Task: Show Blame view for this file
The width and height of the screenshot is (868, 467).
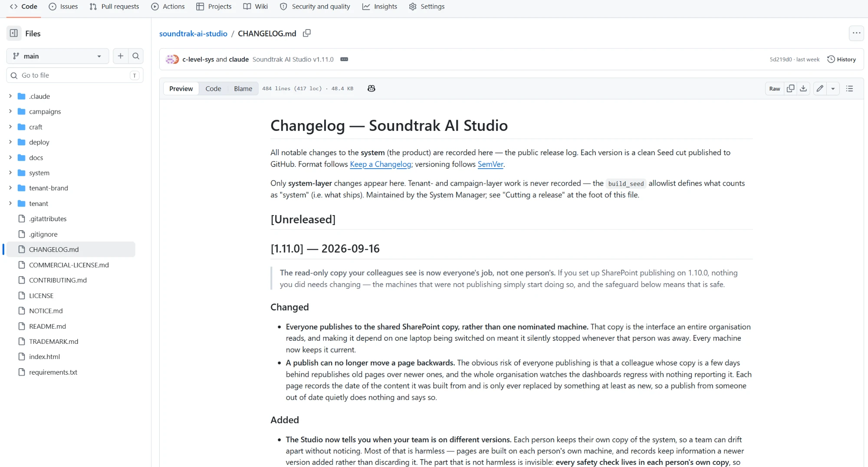Action: 243,88
